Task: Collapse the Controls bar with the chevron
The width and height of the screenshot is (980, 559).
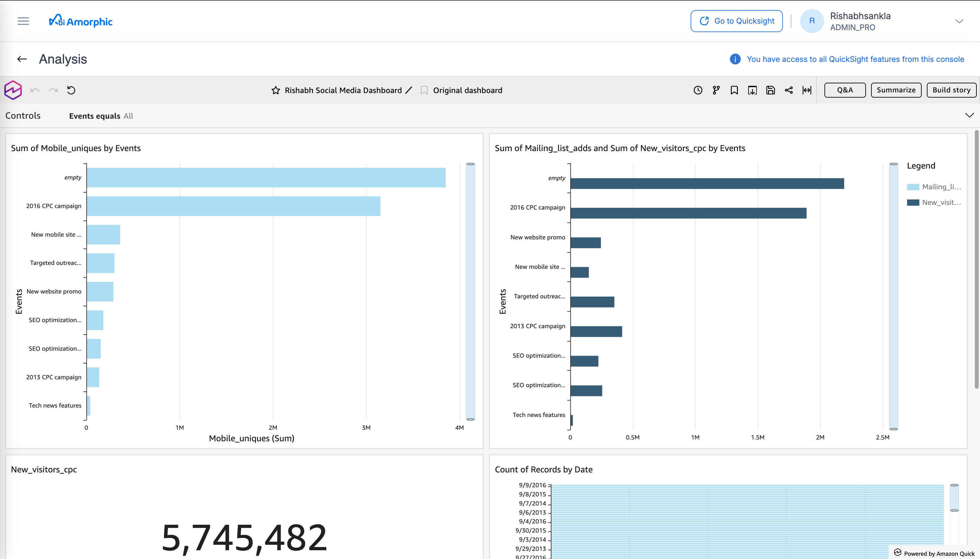Action: pyautogui.click(x=970, y=115)
